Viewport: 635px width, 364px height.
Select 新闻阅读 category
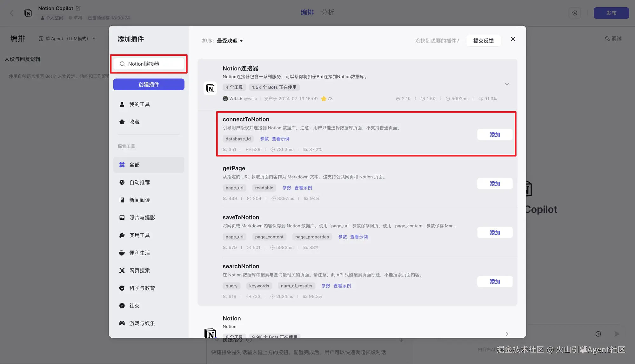[x=139, y=200]
